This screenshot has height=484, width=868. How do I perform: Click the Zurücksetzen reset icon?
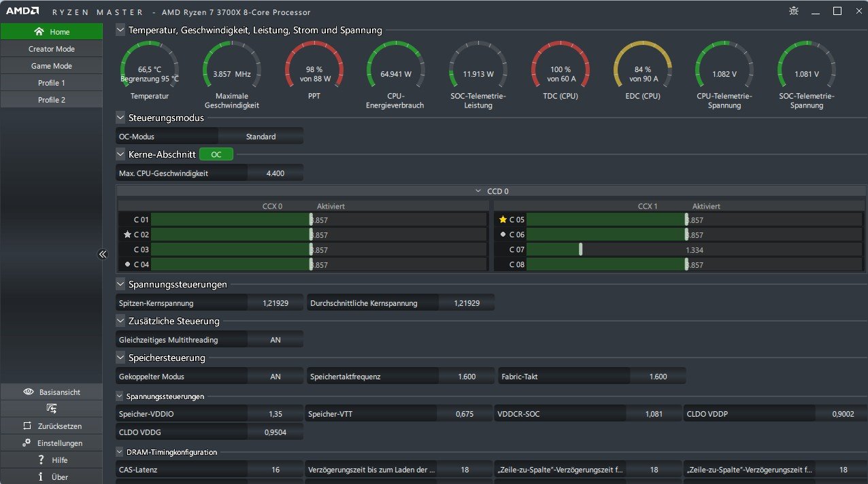27,426
